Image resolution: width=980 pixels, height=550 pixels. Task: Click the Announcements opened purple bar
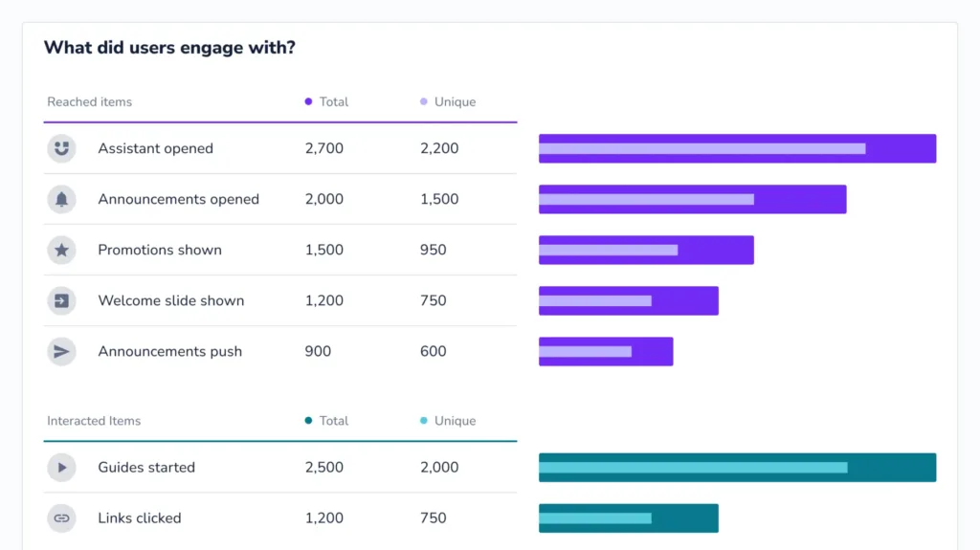tap(693, 199)
